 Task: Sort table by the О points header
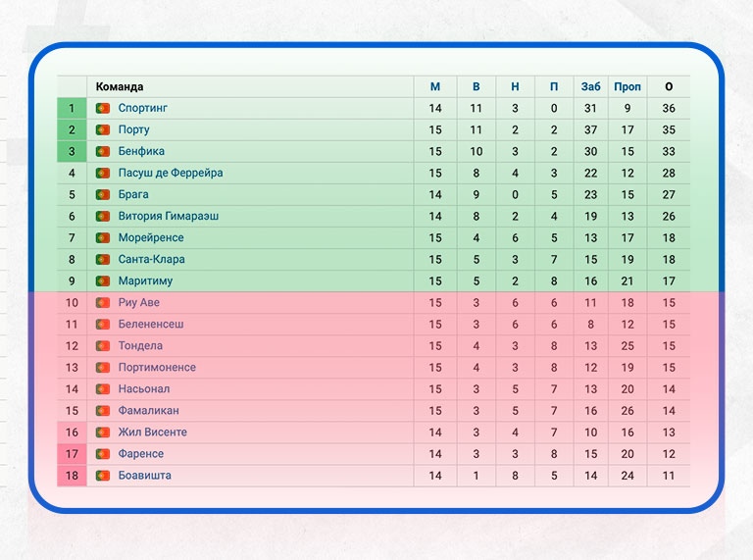coord(669,87)
